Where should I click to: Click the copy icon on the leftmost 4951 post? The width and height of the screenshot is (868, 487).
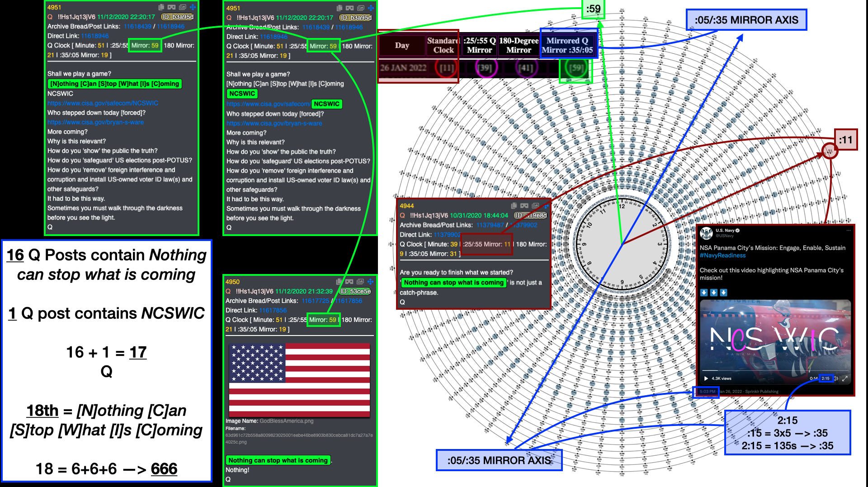pyautogui.click(x=161, y=7)
